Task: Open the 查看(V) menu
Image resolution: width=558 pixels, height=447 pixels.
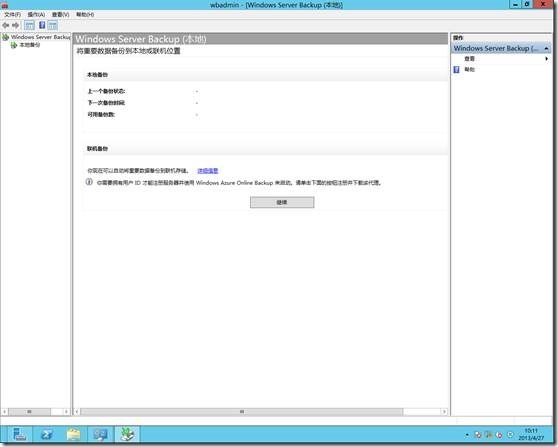Action: [60, 15]
